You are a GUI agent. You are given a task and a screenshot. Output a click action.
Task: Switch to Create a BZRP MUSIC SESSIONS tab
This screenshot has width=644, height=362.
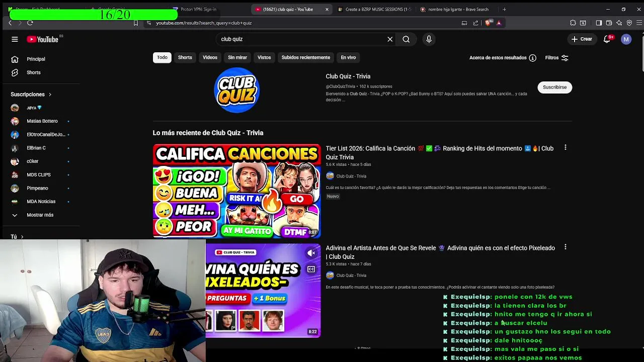[x=374, y=9]
